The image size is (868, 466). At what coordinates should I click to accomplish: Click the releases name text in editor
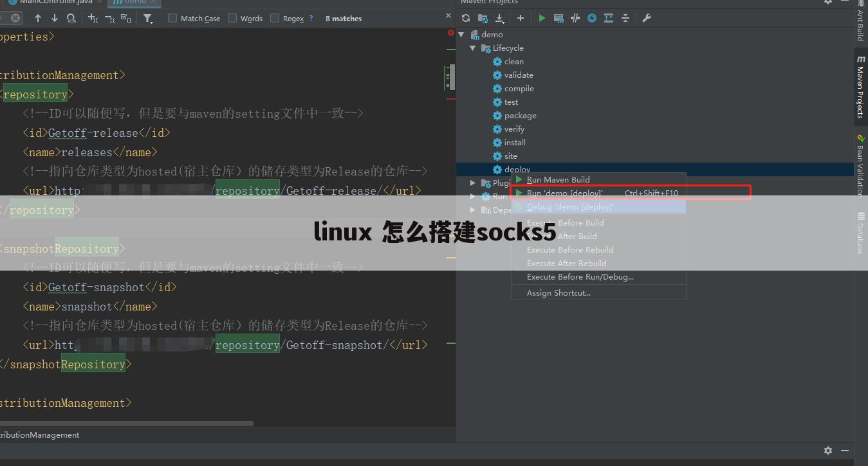tap(87, 152)
